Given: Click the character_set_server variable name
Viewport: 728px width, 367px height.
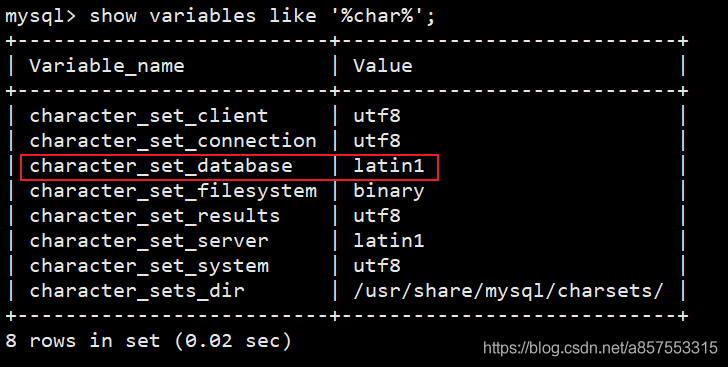Looking at the screenshot, I should coord(149,241).
